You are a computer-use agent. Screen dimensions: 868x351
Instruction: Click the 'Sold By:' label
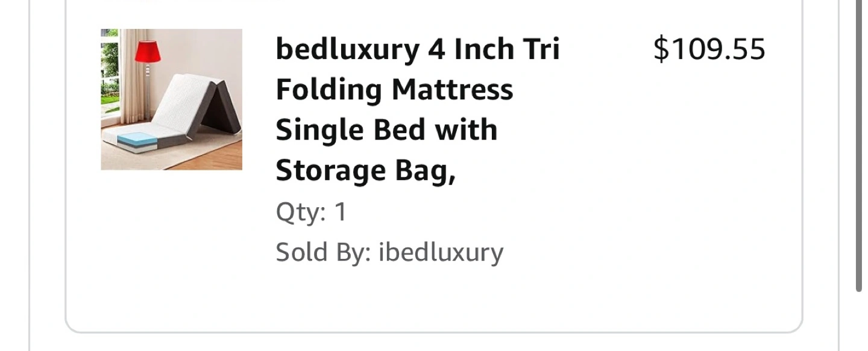323,252
